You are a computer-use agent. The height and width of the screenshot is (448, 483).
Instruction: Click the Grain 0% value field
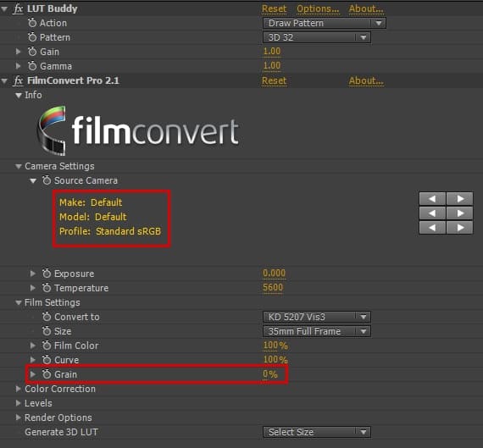tap(270, 374)
